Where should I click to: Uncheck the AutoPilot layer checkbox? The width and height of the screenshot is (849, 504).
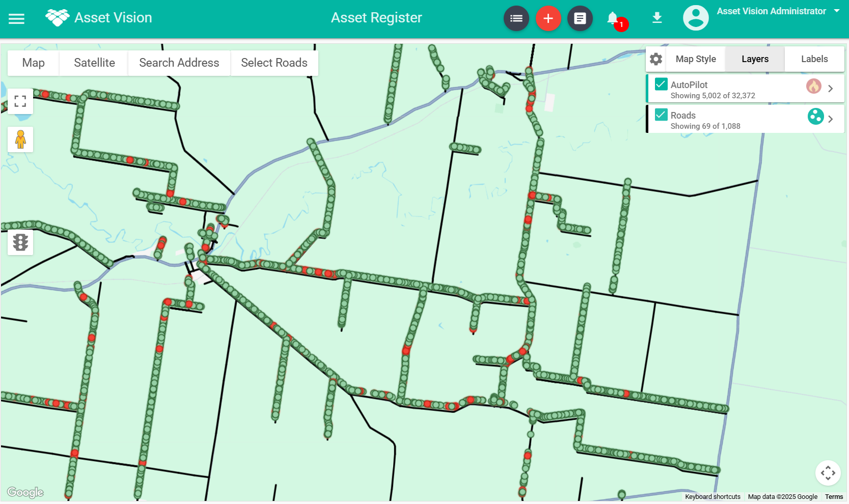point(661,85)
